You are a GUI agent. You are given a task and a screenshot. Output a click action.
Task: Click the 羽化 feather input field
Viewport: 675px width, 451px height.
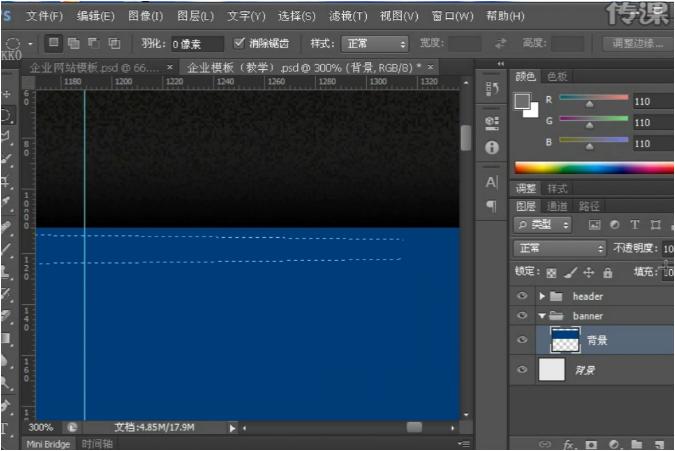197,43
